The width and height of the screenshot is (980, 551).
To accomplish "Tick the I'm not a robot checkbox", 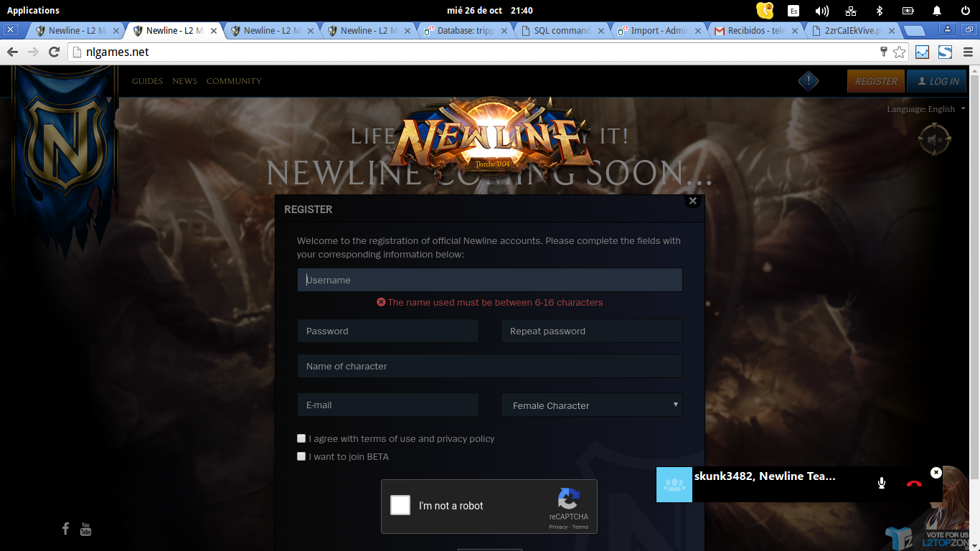I will (x=400, y=505).
